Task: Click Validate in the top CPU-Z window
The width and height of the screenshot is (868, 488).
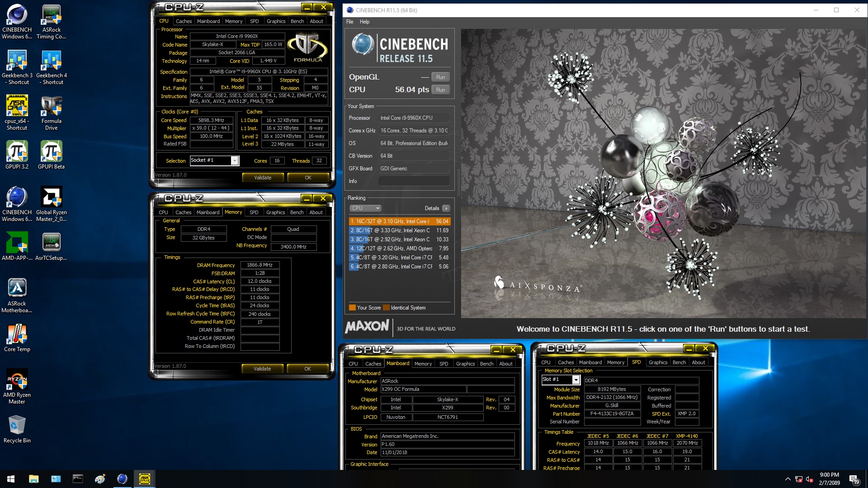Action: 263,178
